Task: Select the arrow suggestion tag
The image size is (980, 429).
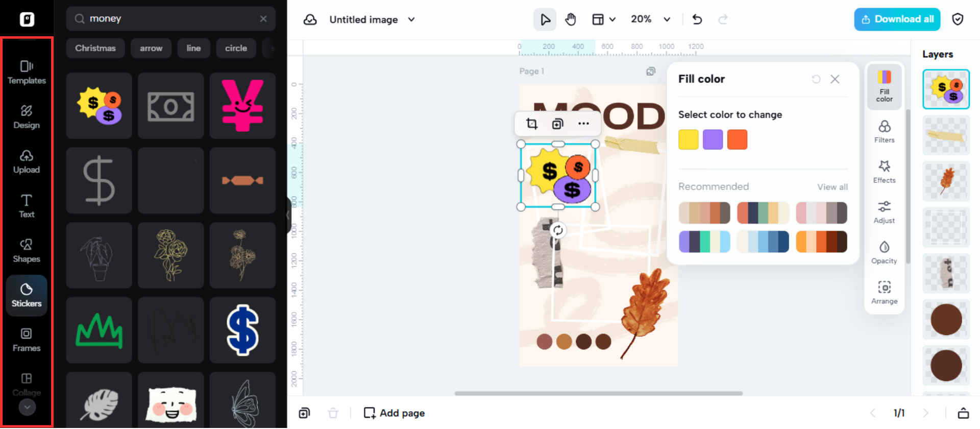Action: (151, 48)
